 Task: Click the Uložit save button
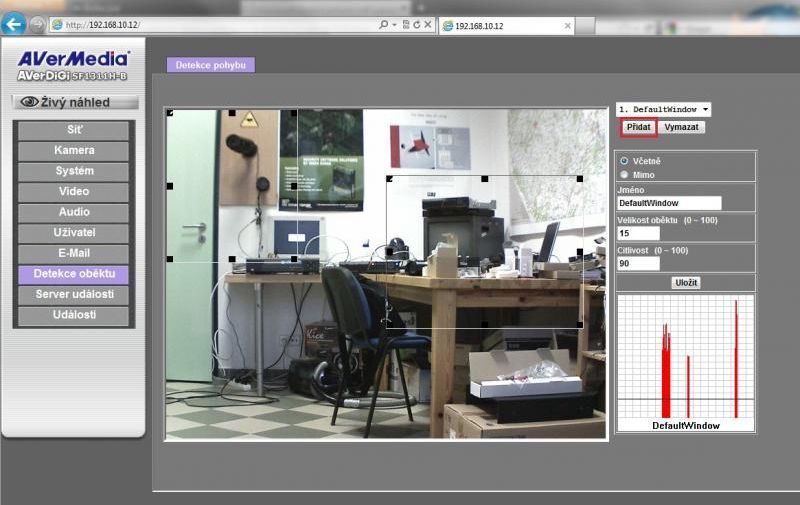(686, 283)
